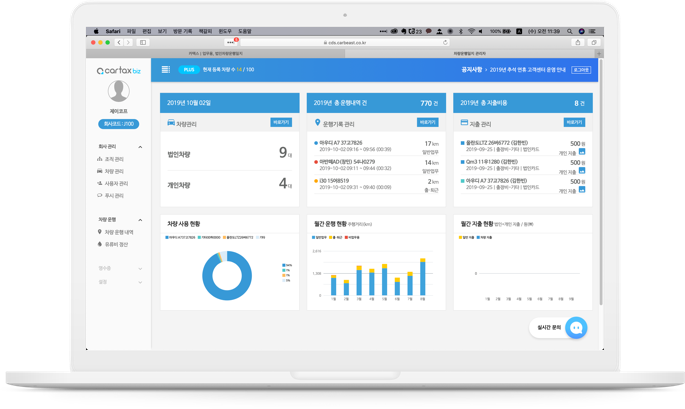Click the extension icon with red badge
The height and width of the screenshot is (409, 685).
pos(231,42)
